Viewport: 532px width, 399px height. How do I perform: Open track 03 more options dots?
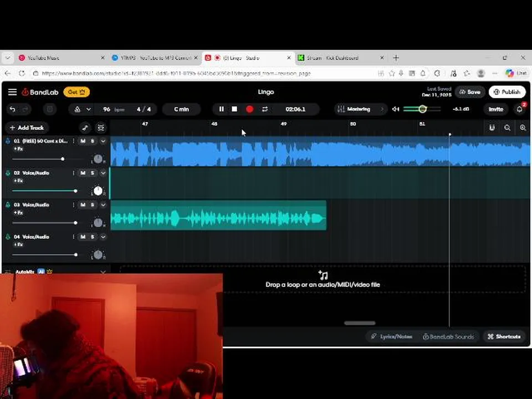(x=73, y=205)
